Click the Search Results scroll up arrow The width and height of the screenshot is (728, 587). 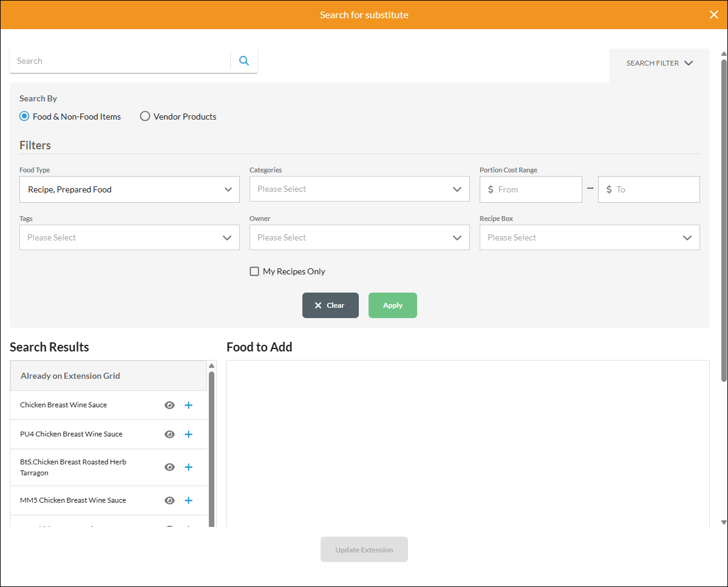[x=212, y=365]
